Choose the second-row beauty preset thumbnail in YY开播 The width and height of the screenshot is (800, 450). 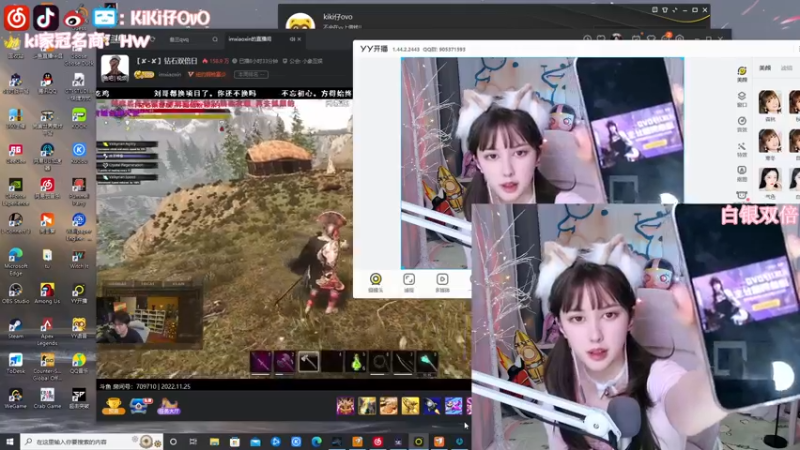click(769, 141)
